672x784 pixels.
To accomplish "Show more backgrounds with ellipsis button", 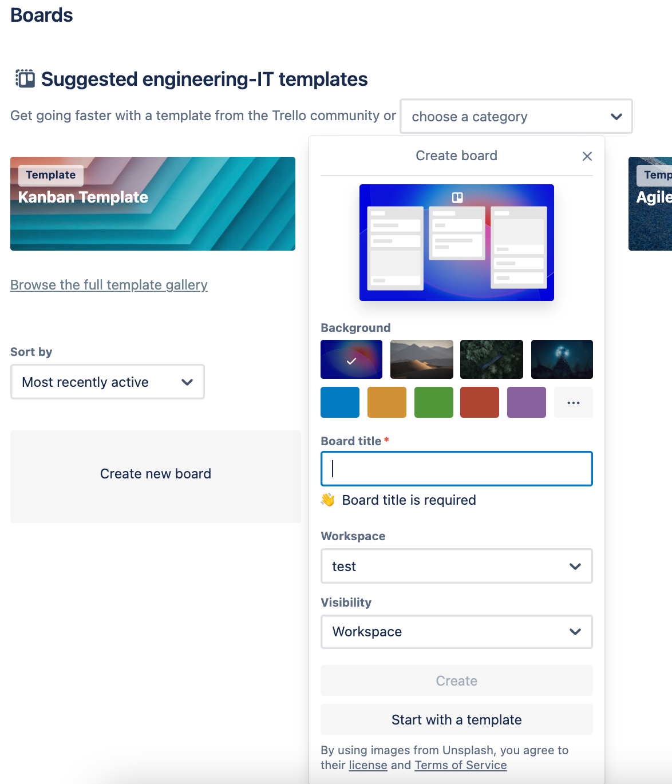I will pyautogui.click(x=573, y=402).
